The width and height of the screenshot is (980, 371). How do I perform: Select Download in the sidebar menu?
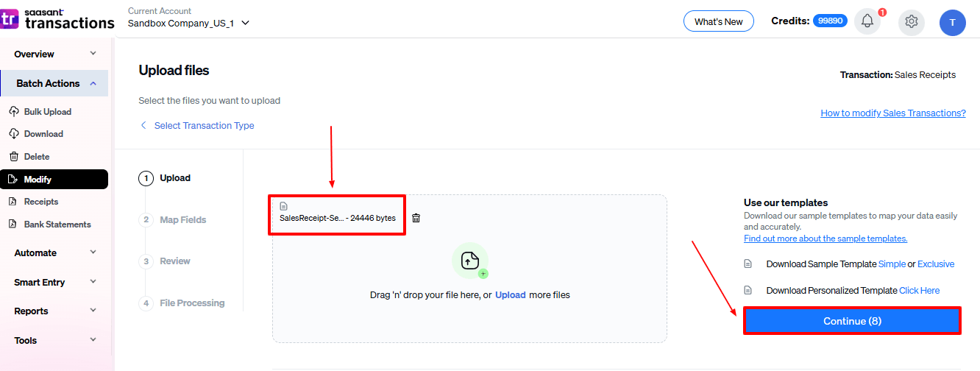coord(43,134)
